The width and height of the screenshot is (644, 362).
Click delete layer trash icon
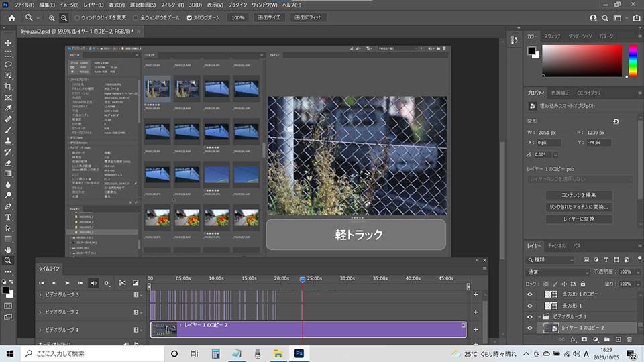click(629, 339)
